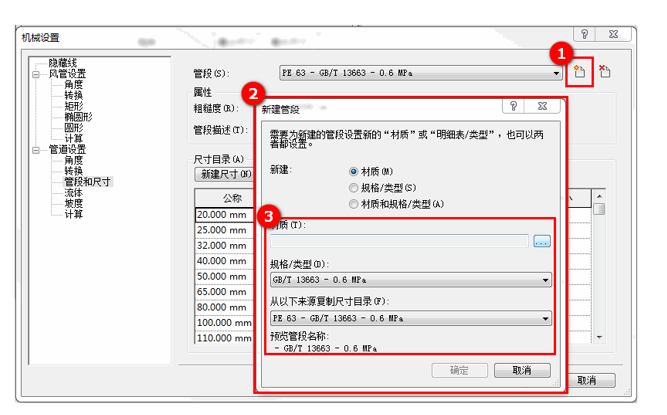The image size is (667, 415).
Task: Collapse the 风管设置 tree node
Action: coord(35,74)
